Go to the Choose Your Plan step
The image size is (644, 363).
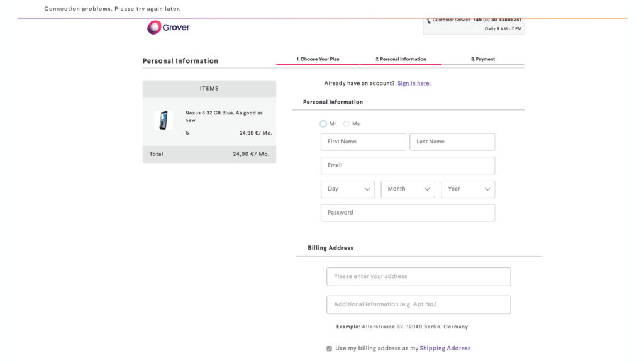(x=318, y=59)
